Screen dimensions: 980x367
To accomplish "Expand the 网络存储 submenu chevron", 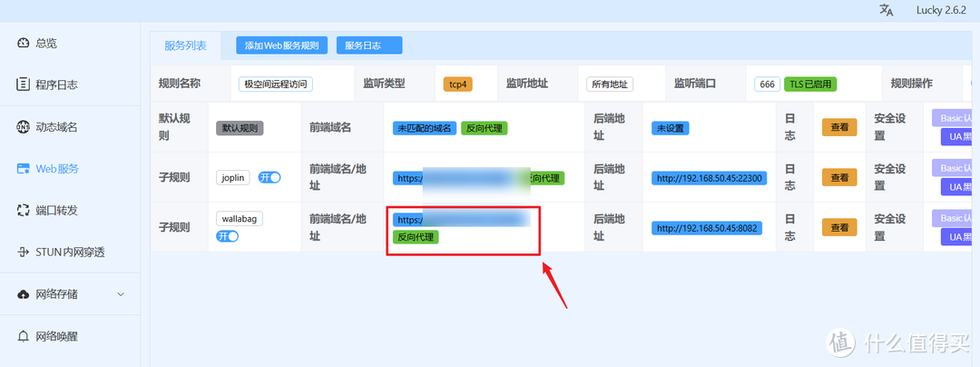I will [122, 293].
